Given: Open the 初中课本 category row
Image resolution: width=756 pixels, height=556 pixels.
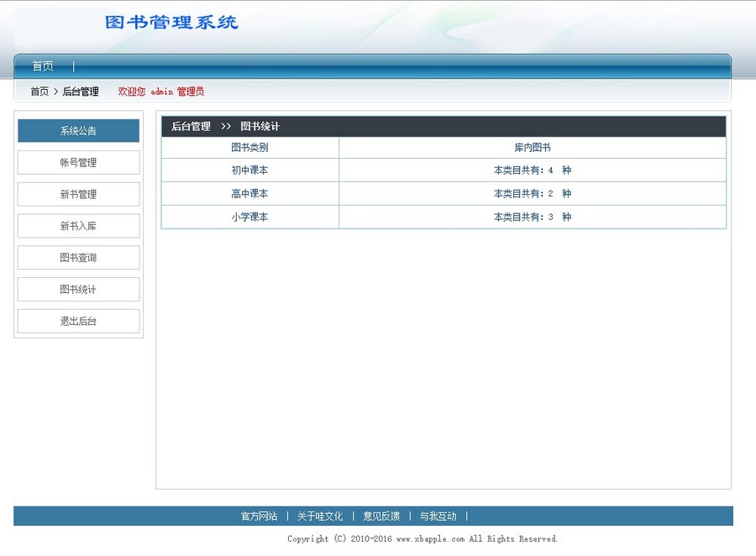Looking at the screenshot, I should point(249,170).
